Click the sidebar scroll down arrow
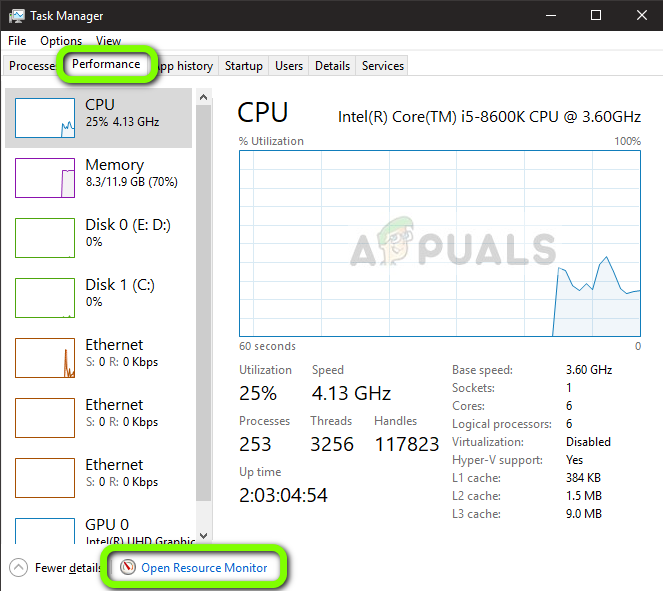The height and width of the screenshot is (591, 663). tap(203, 536)
